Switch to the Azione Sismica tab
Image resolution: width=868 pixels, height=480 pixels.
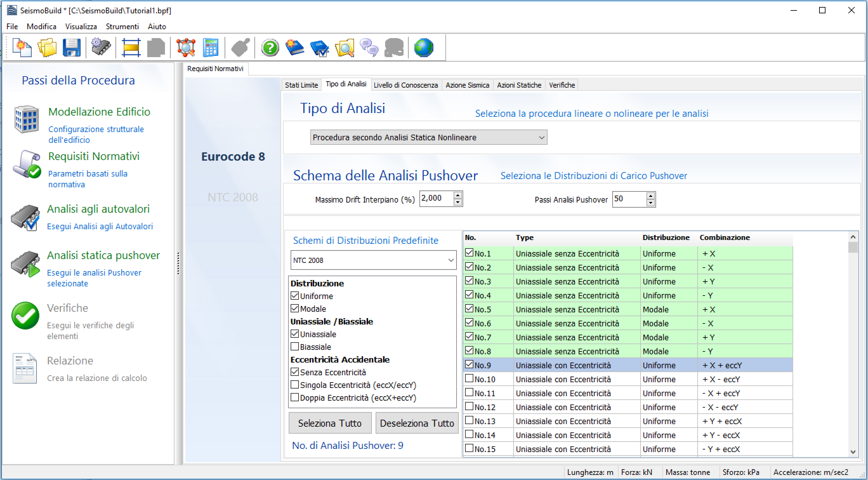tap(467, 85)
